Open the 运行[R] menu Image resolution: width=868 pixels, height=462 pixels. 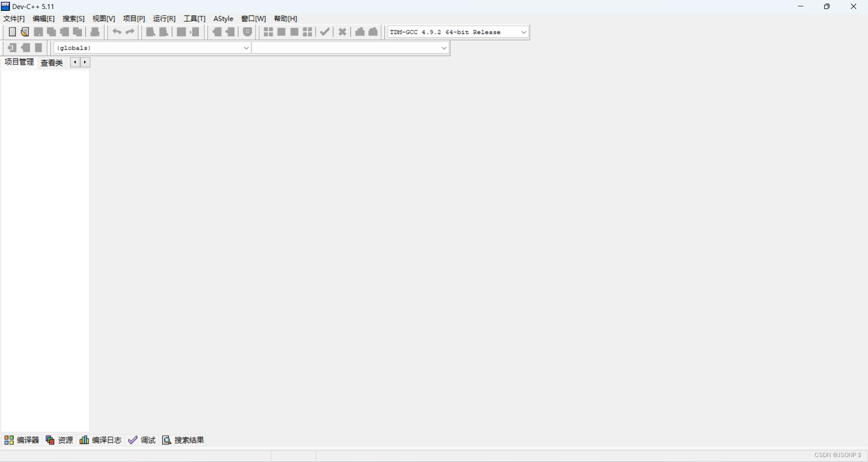(x=165, y=19)
